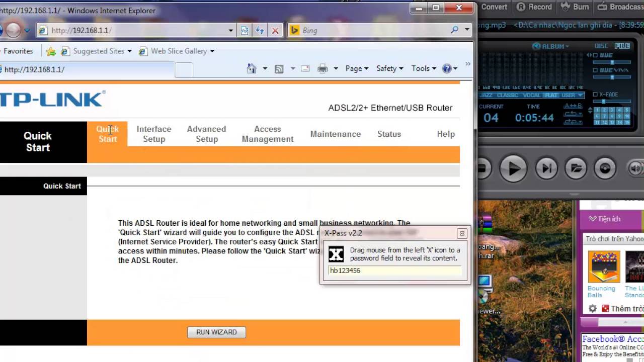Screen dimensions: 644x362
Task: Click the Facebook Account ad link
Action: coord(613,339)
